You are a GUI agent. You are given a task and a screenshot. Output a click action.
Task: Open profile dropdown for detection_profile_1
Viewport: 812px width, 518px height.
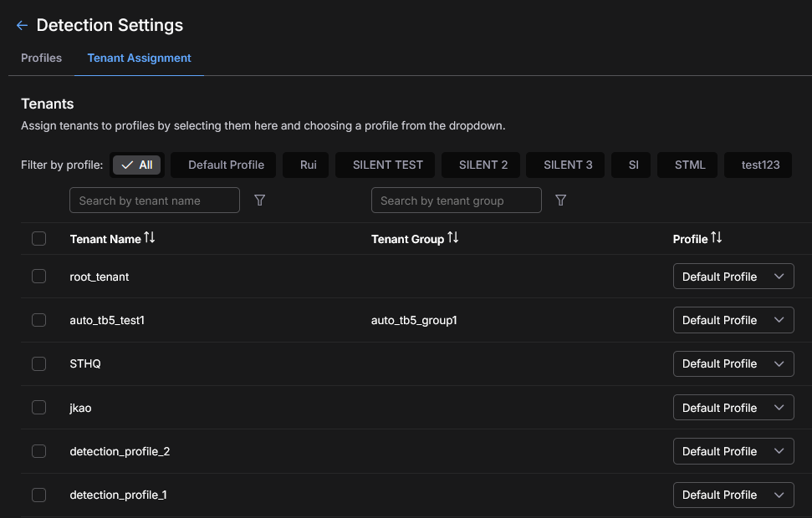[x=733, y=495]
